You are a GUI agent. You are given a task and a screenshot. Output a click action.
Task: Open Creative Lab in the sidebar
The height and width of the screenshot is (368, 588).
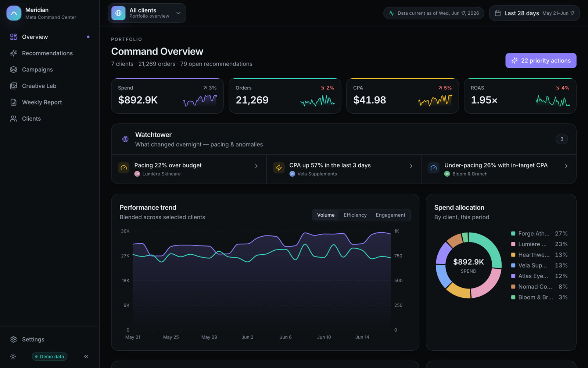click(x=50, y=86)
